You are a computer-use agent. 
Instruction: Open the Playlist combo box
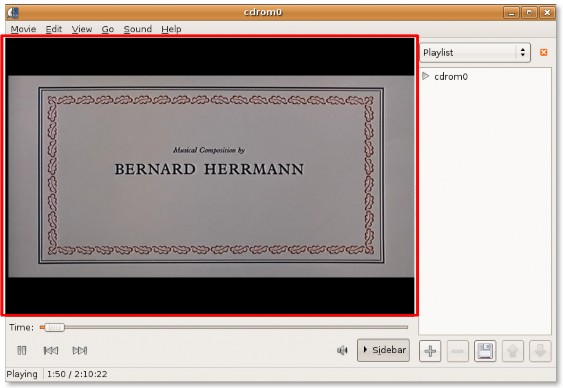pos(475,52)
